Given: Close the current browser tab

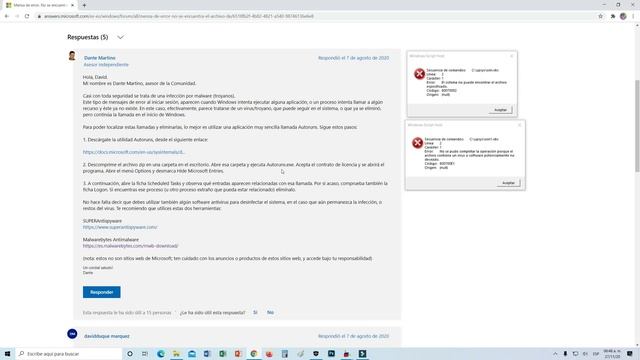Looking at the screenshot, I should 73,5.
